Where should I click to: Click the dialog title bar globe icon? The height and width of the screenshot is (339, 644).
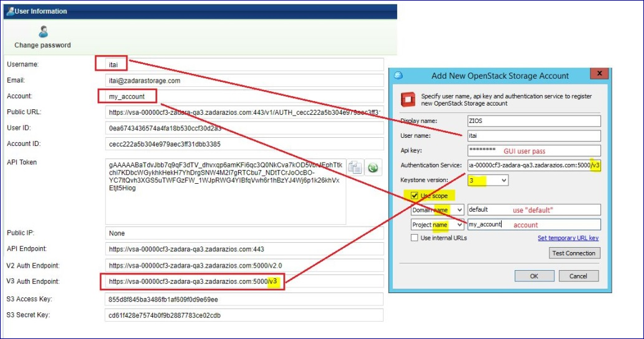click(x=398, y=76)
